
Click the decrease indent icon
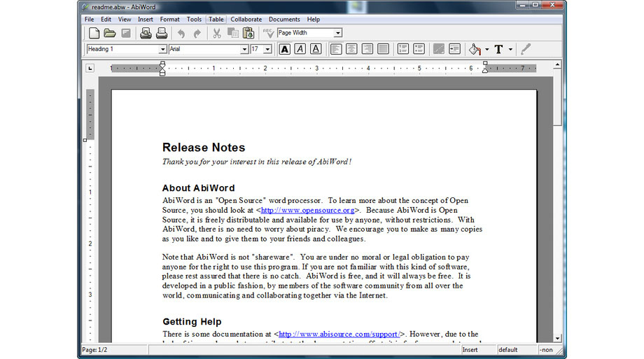[439, 49]
